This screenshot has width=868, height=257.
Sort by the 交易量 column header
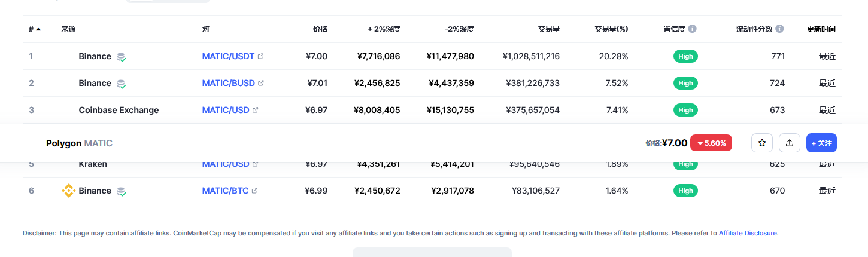click(548, 29)
